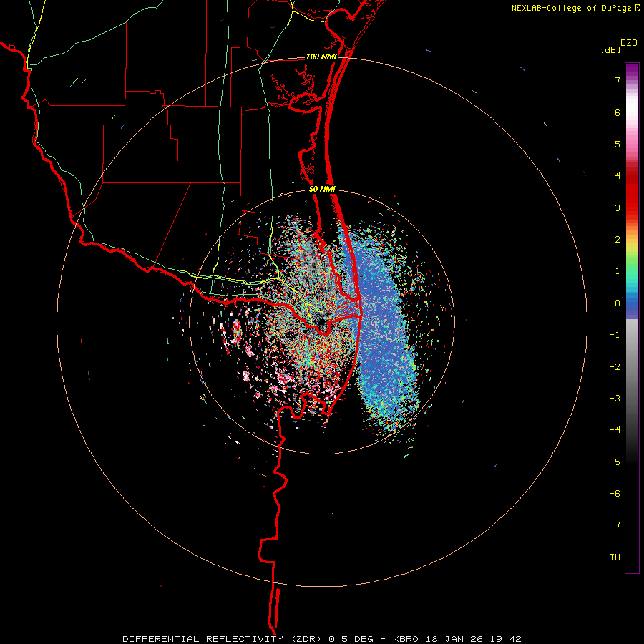Click the 4 value on color scale
644x644 pixels.
coord(618,176)
